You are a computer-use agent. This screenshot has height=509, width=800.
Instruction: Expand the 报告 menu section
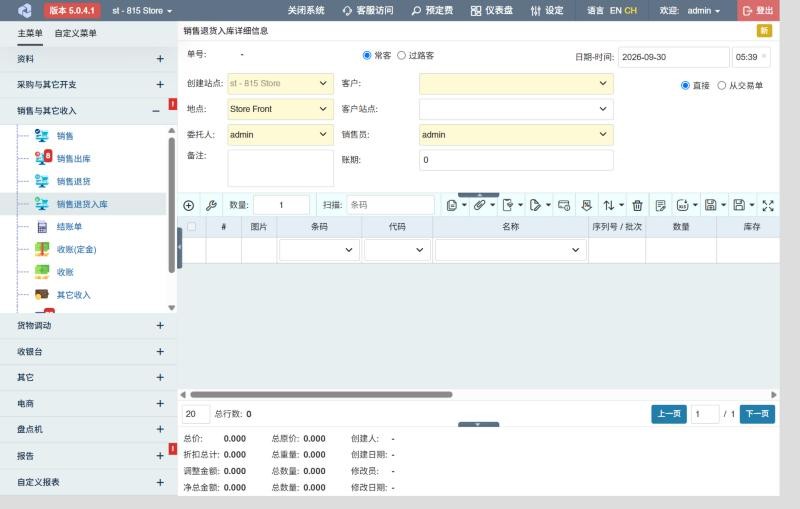point(88,456)
